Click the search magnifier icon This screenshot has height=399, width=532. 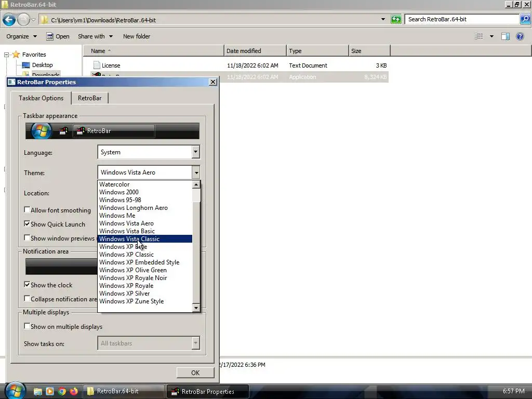click(525, 19)
